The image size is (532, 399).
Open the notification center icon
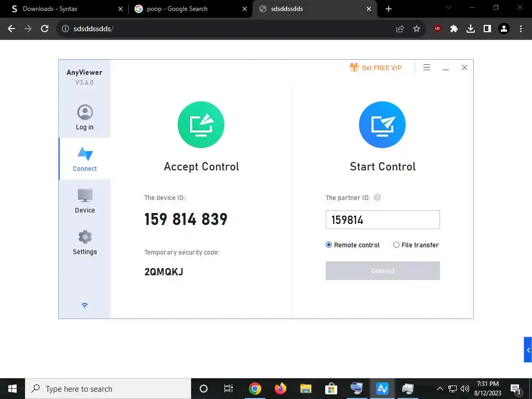pyautogui.click(x=516, y=389)
